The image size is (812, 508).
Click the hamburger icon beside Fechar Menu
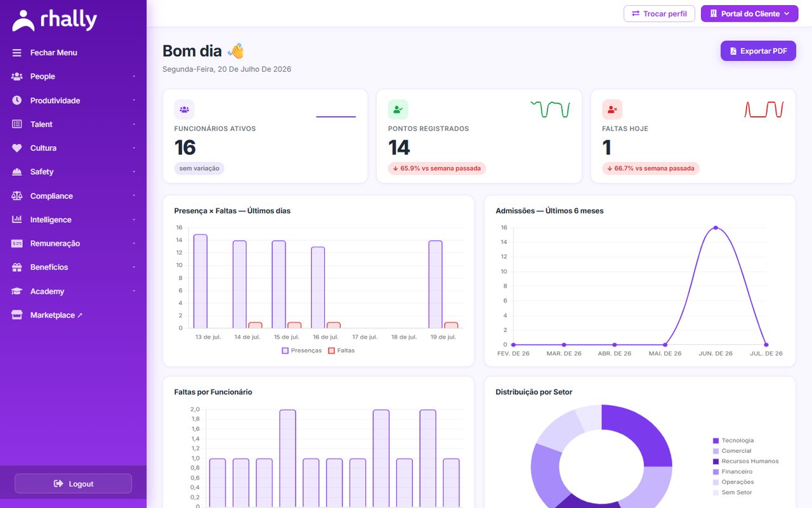(x=17, y=53)
